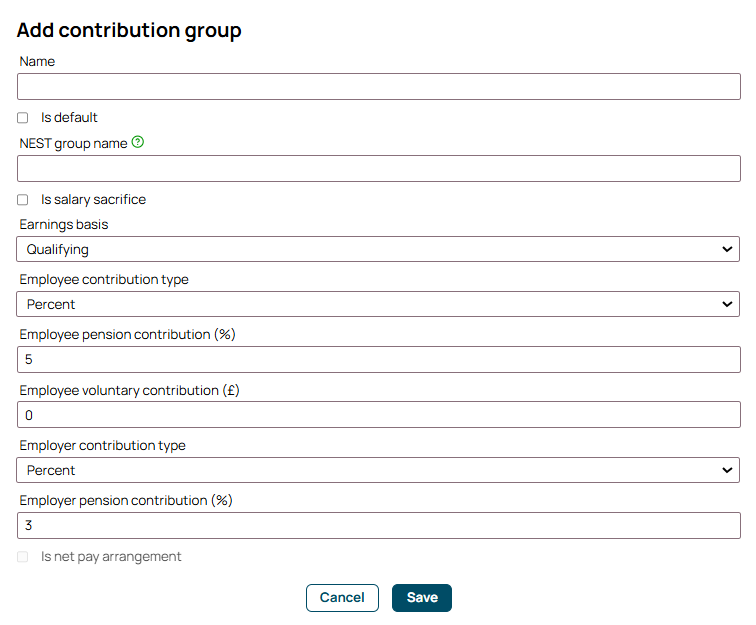Image resolution: width=756 pixels, height=625 pixels.
Task: Focus the Employer pension contribution (%) field
Action: (x=379, y=526)
